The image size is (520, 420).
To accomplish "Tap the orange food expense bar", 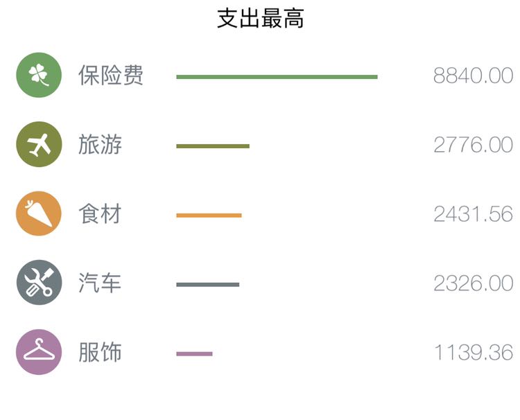I will pyautogui.click(x=209, y=216).
